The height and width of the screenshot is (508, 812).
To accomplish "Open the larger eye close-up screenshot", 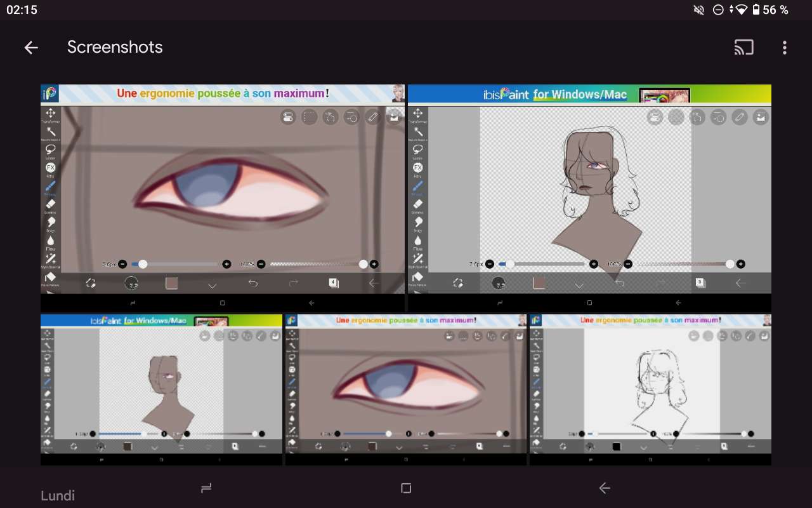I will 223,198.
